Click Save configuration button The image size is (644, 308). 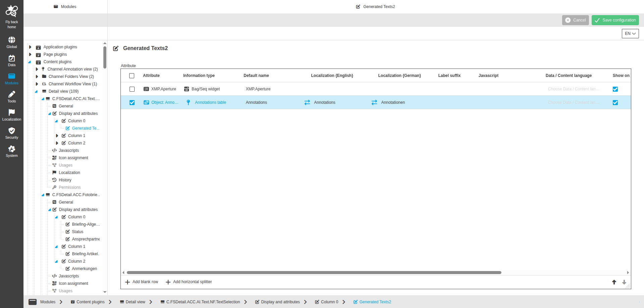coord(615,20)
